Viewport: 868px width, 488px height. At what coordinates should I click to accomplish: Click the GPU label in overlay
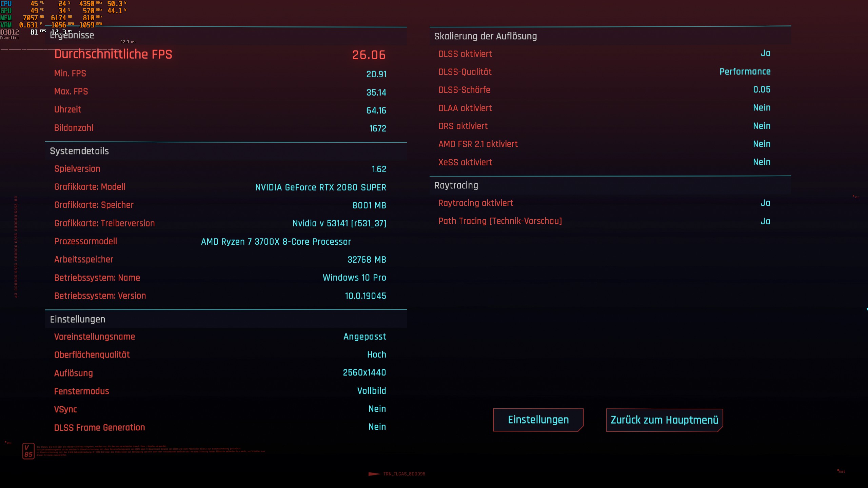6,11
